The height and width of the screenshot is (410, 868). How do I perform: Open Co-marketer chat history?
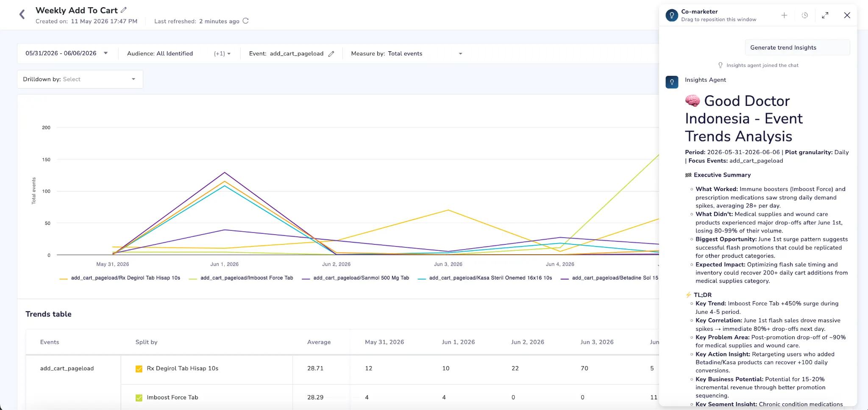[804, 15]
